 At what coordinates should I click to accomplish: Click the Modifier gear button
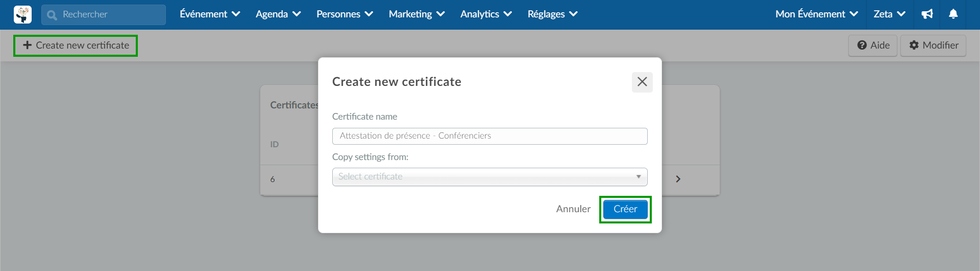point(933,46)
